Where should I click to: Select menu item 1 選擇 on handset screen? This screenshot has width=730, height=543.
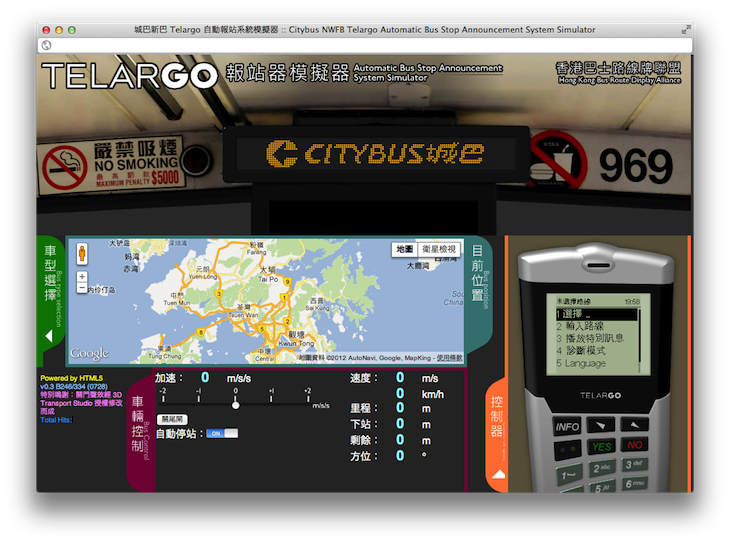click(596, 314)
